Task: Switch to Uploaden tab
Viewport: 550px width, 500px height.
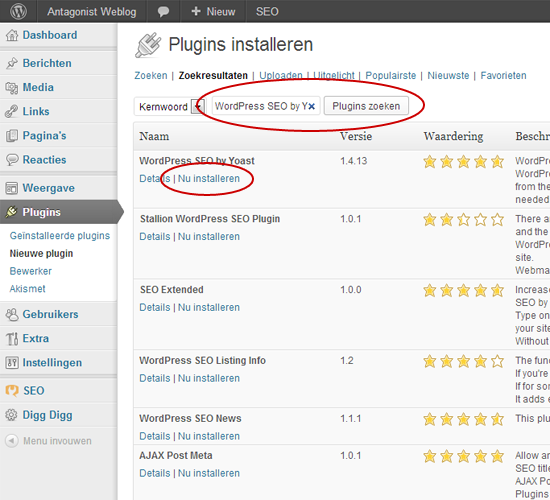Action: point(281,75)
